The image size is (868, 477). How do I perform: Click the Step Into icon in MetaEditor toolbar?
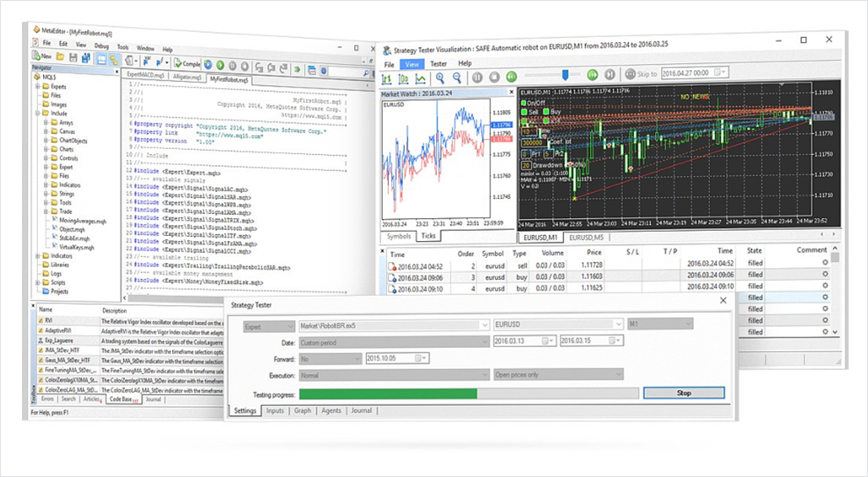pos(259,68)
